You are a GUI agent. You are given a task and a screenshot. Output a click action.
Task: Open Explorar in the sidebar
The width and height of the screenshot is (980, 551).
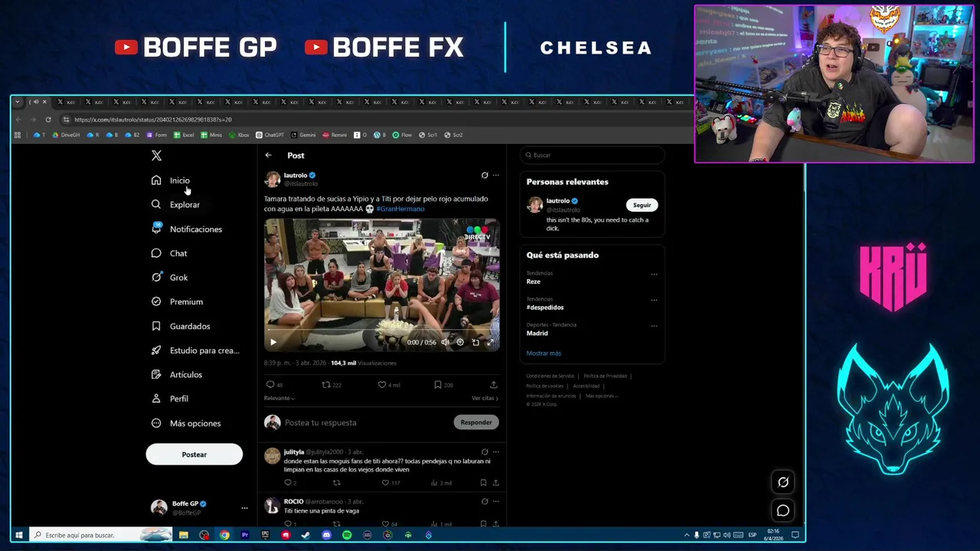click(x=175, y=204)
